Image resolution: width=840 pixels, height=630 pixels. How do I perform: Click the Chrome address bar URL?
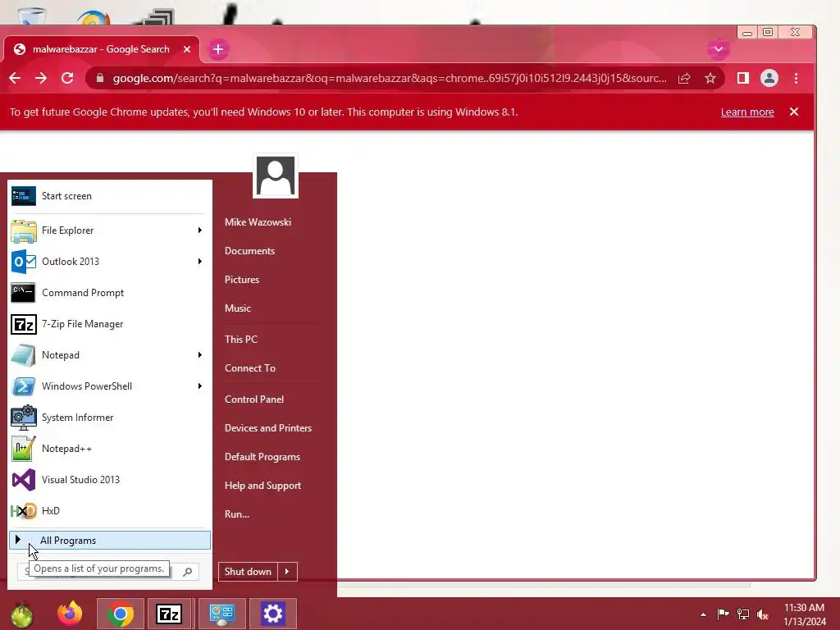pyautogui.click(x=390, y=78)
